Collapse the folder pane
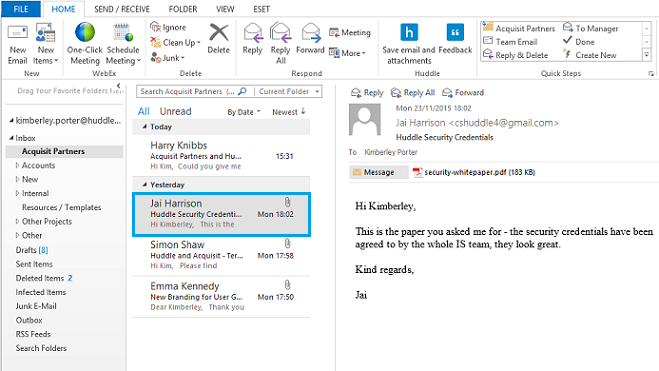 point(119,86)
